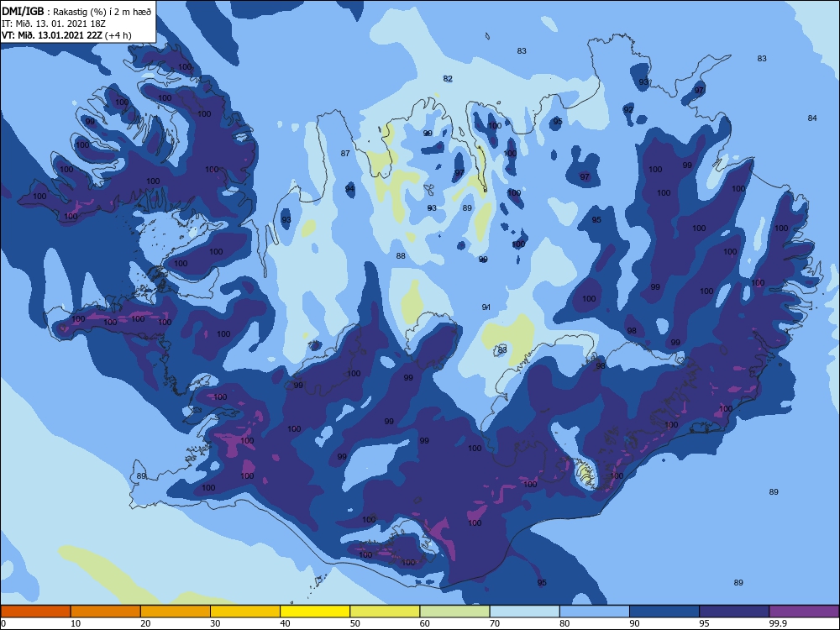Select the navy 95–99.9 legend swatch
This screenshot has width=840, height=630.
tap(734, 612)
